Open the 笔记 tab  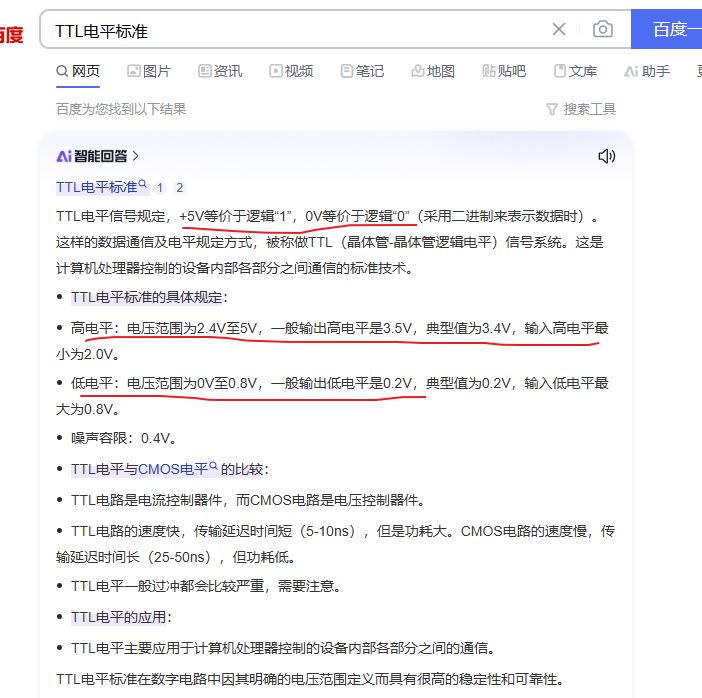click(x=362, y=71)
